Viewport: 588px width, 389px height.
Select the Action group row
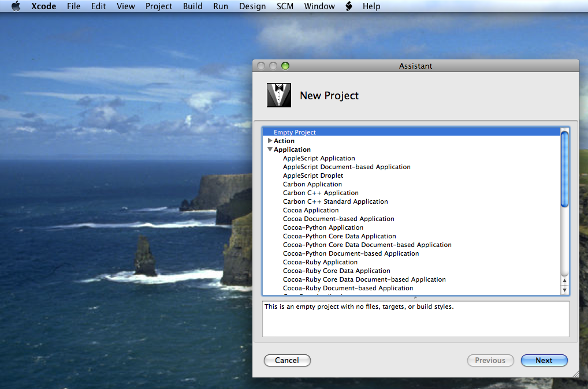[411, 141]
